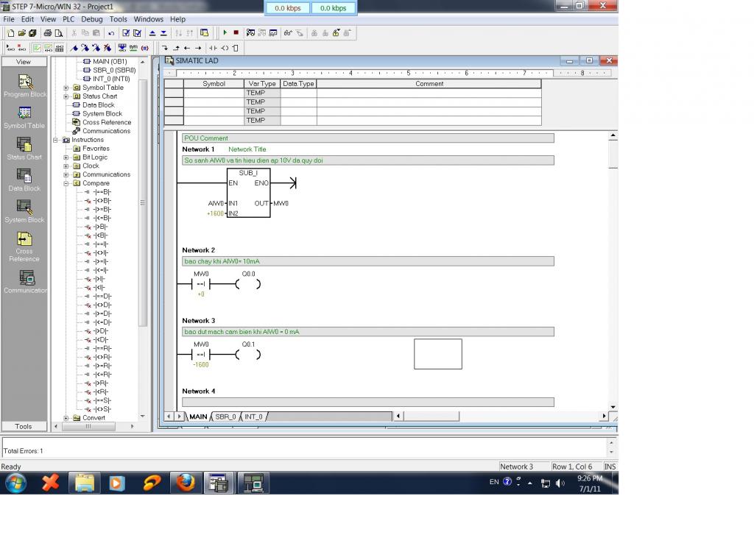754x560 pixels.
Task: Click the Stop (red square) toolbar icon
Action: click(236, 33)
